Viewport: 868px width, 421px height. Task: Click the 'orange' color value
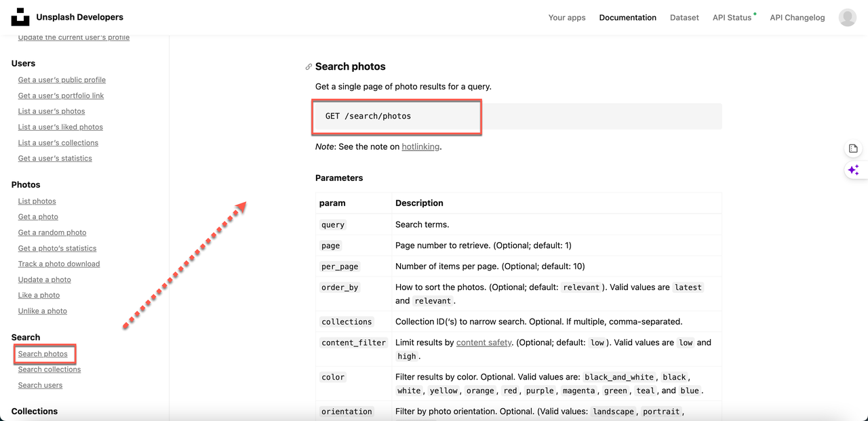(480, 391)
